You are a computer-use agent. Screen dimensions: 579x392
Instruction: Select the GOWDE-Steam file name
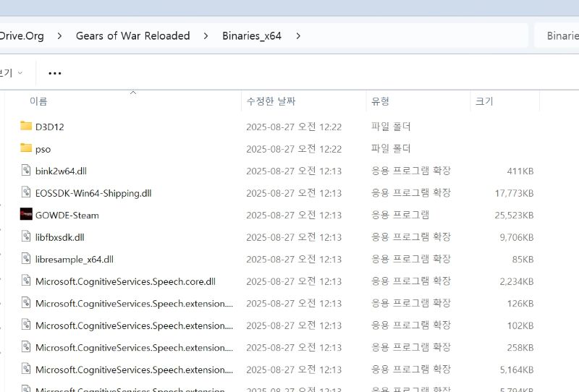(x=67, y=216)
